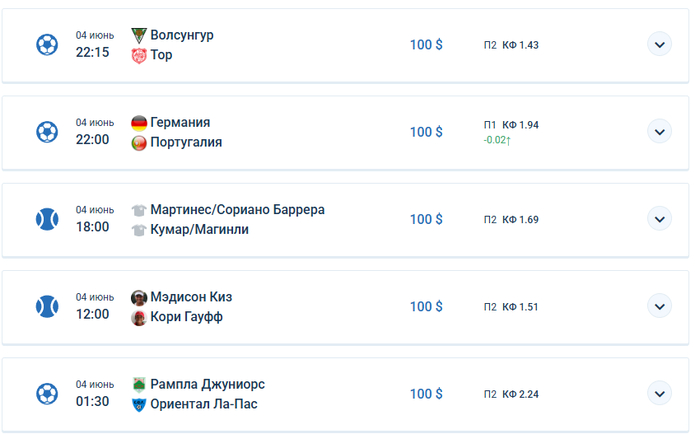Expand the Мартинес/Сориано Баррера bet row
This screenshot has width=700, height=434.
click(658, 218)
